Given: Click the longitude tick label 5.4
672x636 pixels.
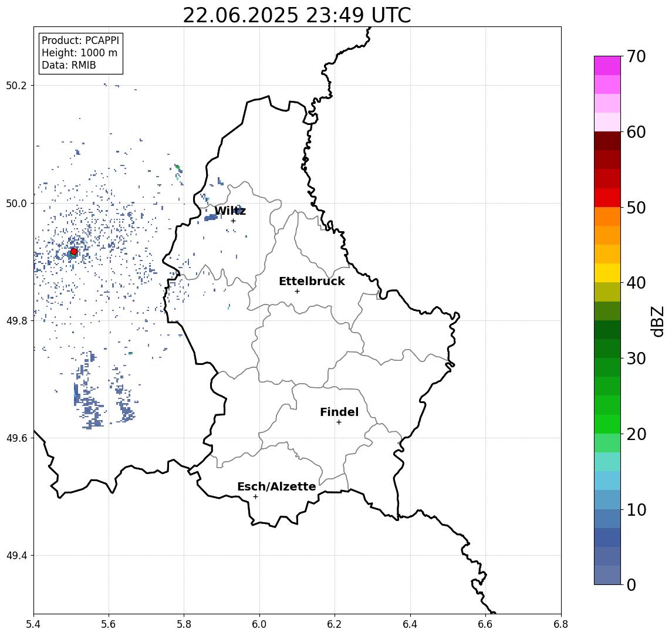Looking at the screenshot, I should tap(33, 624).
